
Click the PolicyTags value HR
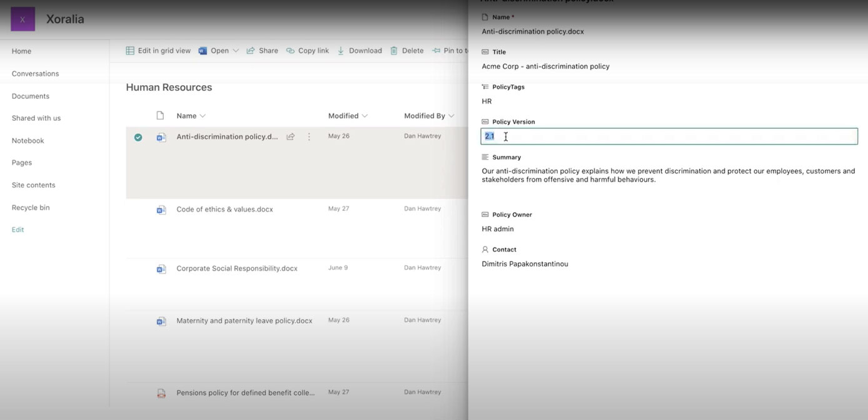[x=487, y=101]
